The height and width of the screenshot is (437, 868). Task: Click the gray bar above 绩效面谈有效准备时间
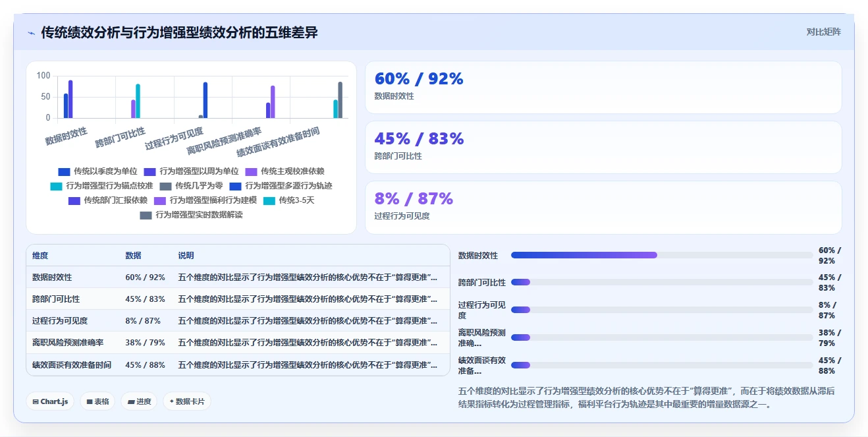340,100
